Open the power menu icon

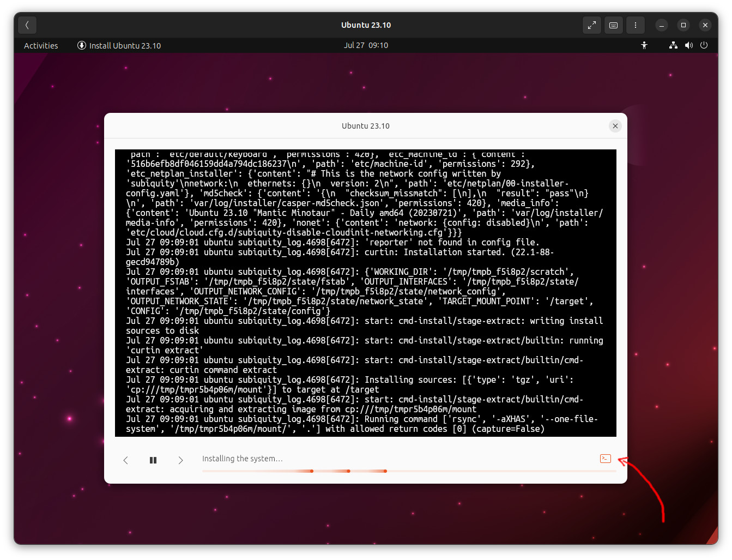704,45
